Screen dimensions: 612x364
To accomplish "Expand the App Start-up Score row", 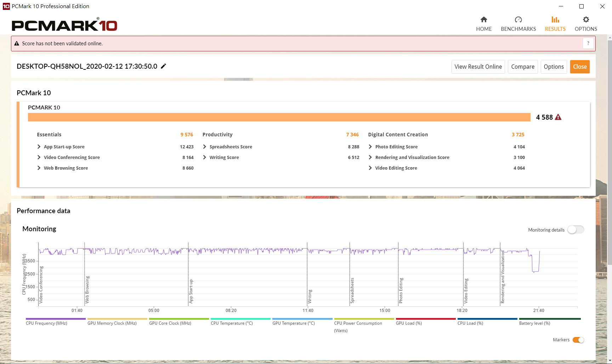I will (x=39, y=147).
